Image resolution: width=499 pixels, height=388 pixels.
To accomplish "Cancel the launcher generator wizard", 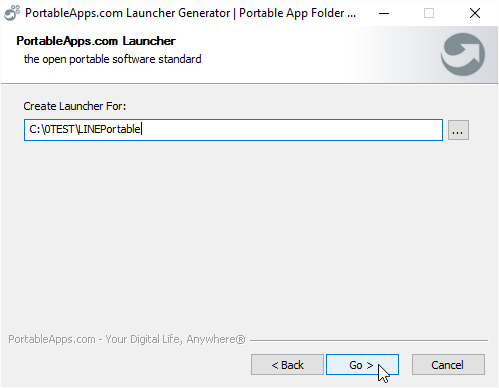I will tap(448, 365).
